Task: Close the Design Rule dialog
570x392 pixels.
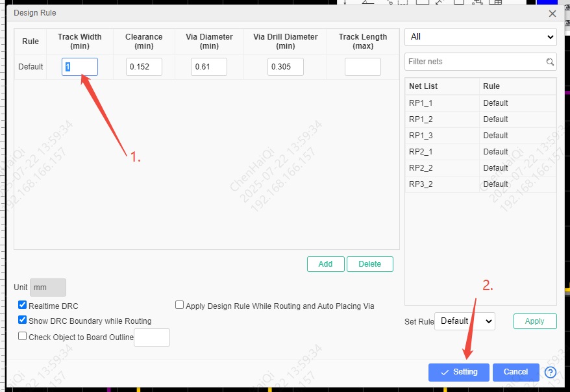Action: pos(552,13)
